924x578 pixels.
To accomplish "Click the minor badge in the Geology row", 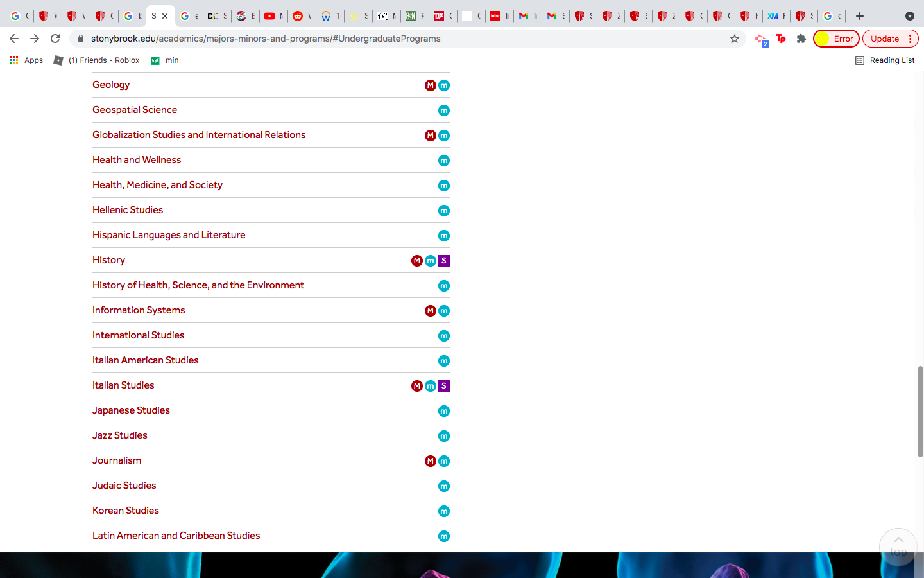I will pos(444,85).
